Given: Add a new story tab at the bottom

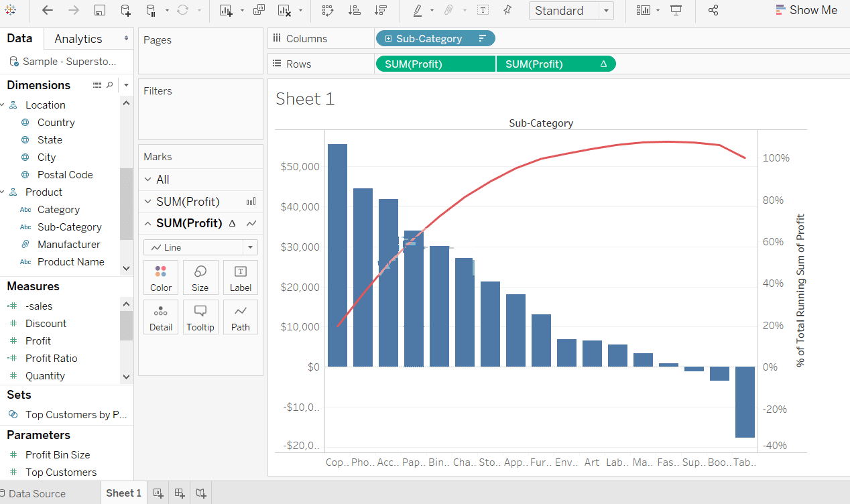Looking at the screenshot, I should (x=201, y=493).
